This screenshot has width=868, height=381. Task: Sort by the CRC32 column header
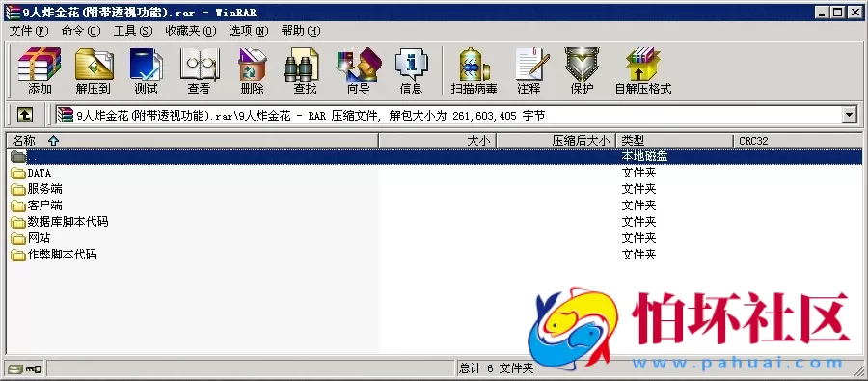coord(798,141)
